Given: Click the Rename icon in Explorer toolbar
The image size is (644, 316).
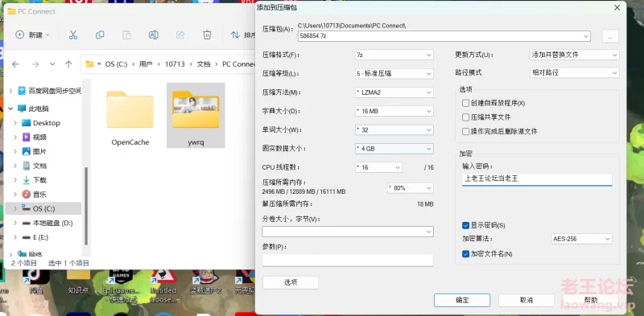Looking at the screenshot, I should point(153,35).
